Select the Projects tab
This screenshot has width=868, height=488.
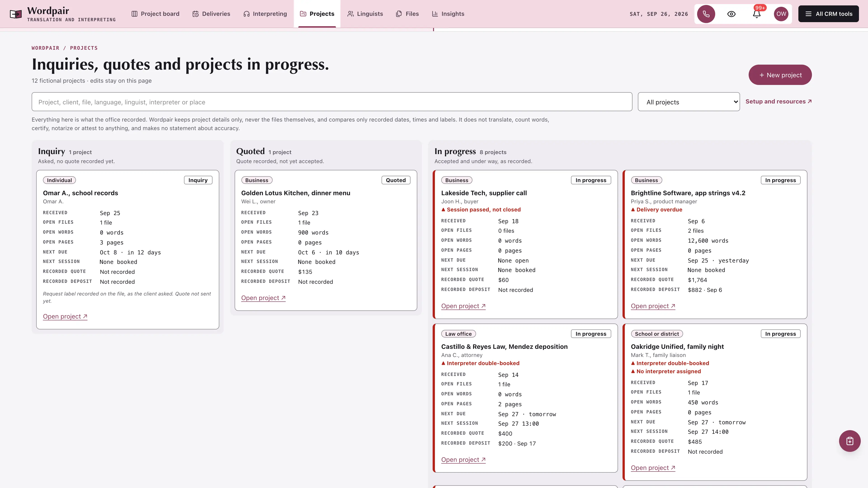coord(317,14)
